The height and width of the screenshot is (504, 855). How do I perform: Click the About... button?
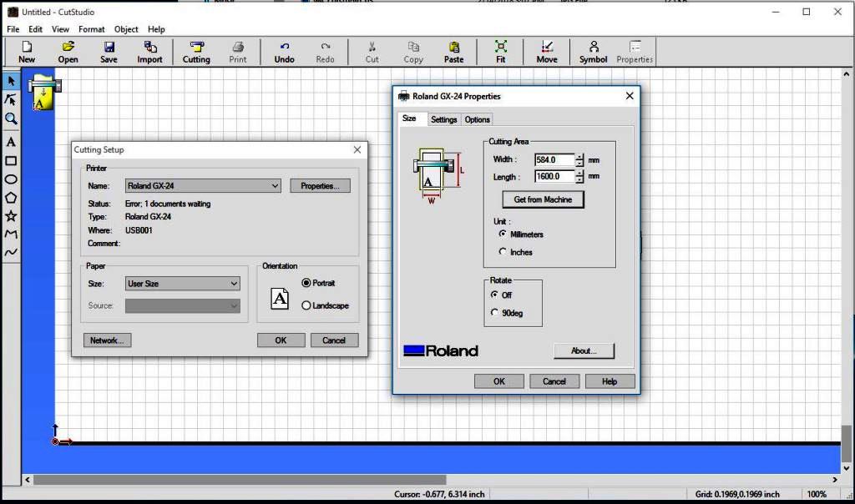pyautogui.click(x=584, y=350)
